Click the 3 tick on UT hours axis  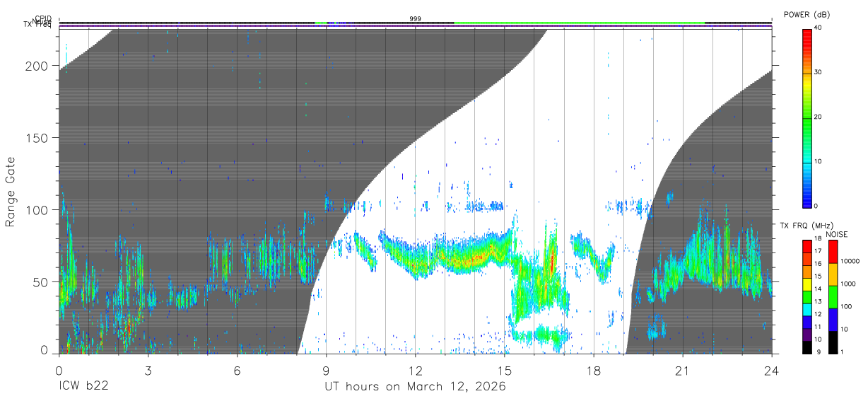(x=148, y=369)
